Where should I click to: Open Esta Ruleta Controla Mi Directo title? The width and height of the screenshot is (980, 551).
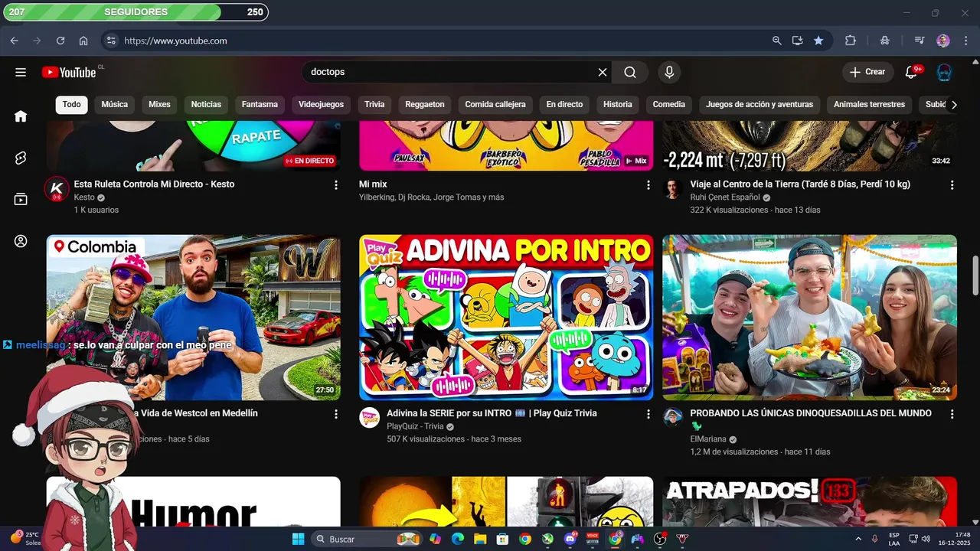(x=154, y=184)
